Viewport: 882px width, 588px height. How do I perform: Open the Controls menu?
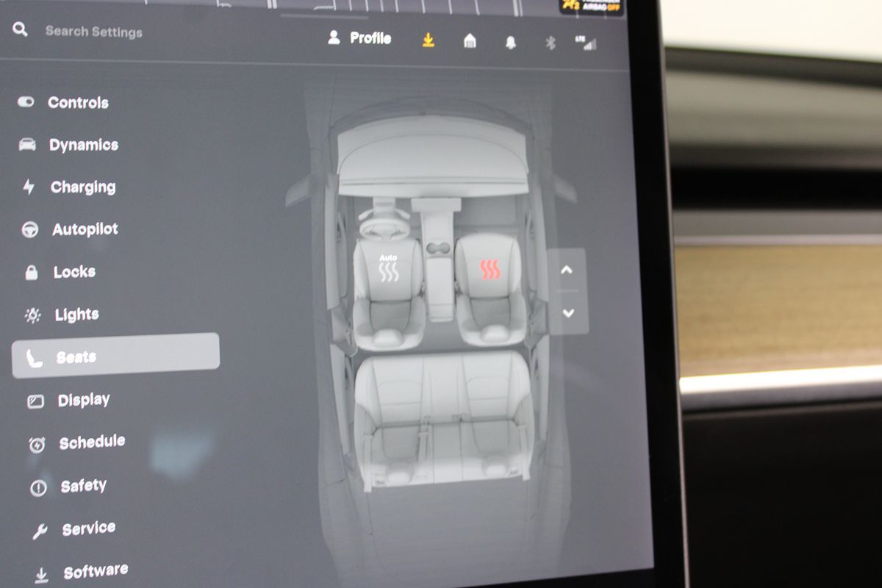click(78, 103)
